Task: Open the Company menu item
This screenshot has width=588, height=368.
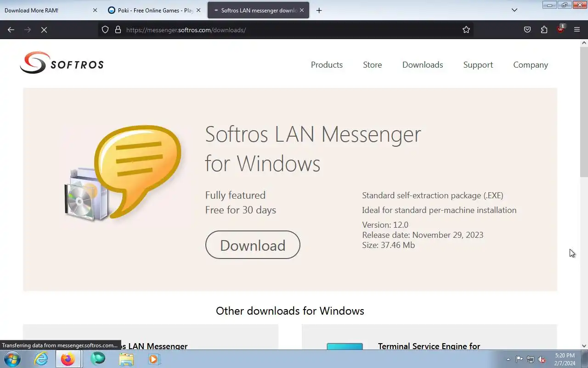Action: [531, 65]
